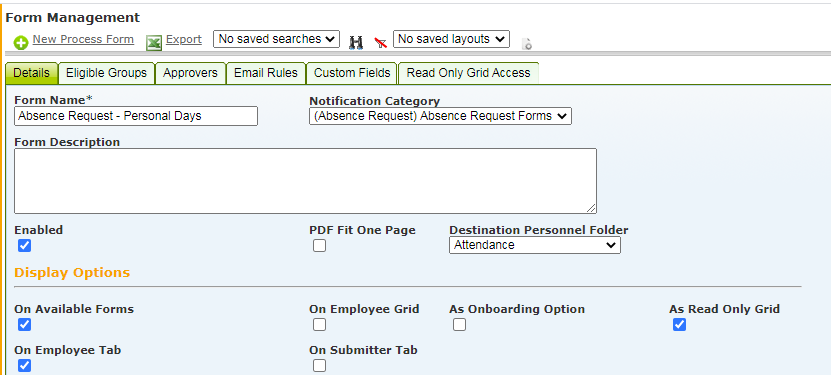This screenshot has width=831, height=375.
Task: Click inside the Form Description text area
Action: pyautogui.click(x=305, y=181)
